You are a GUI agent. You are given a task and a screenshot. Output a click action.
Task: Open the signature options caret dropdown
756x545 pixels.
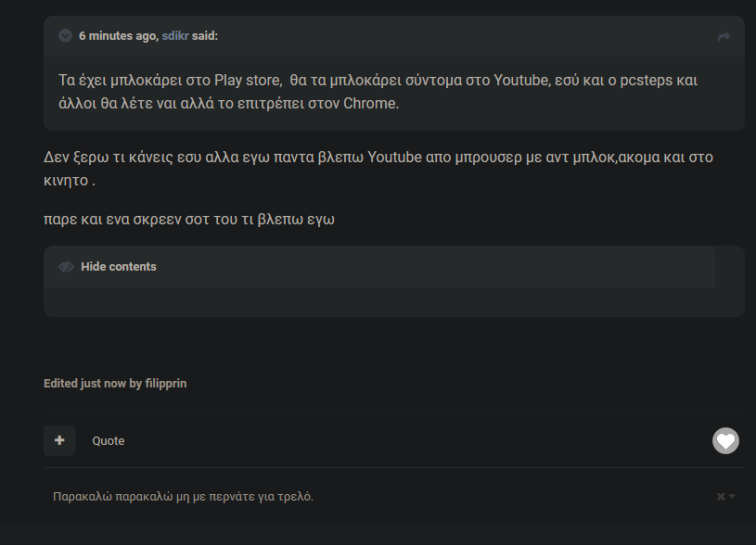[732, 496]
